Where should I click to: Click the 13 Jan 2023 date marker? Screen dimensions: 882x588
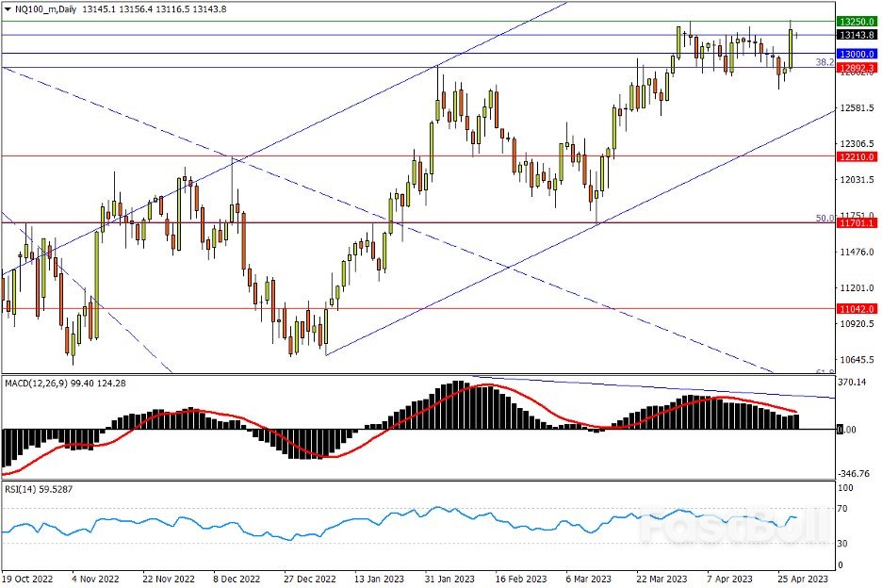pyautogui.click(x=377, y=577)
